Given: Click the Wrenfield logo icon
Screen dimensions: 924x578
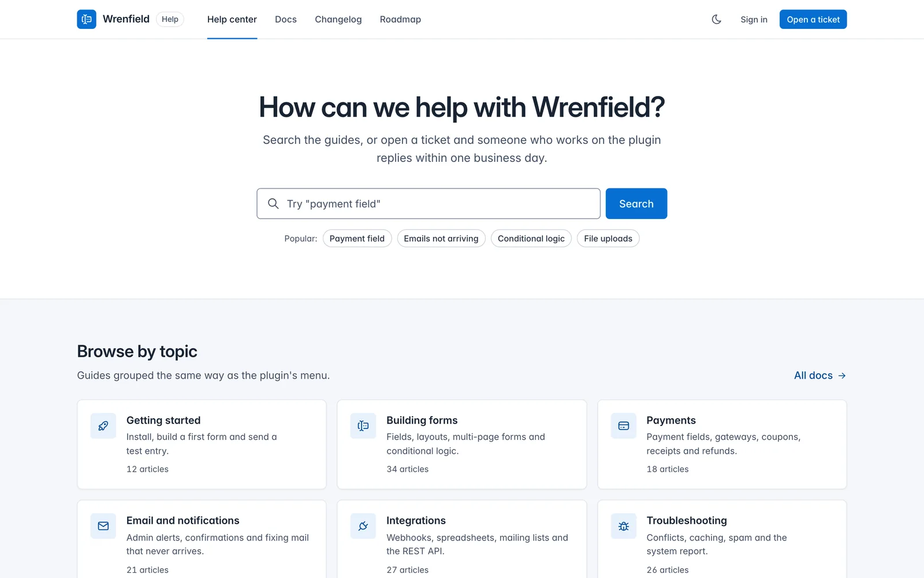Looking at the screenshot, I should [x=87, y=19].
